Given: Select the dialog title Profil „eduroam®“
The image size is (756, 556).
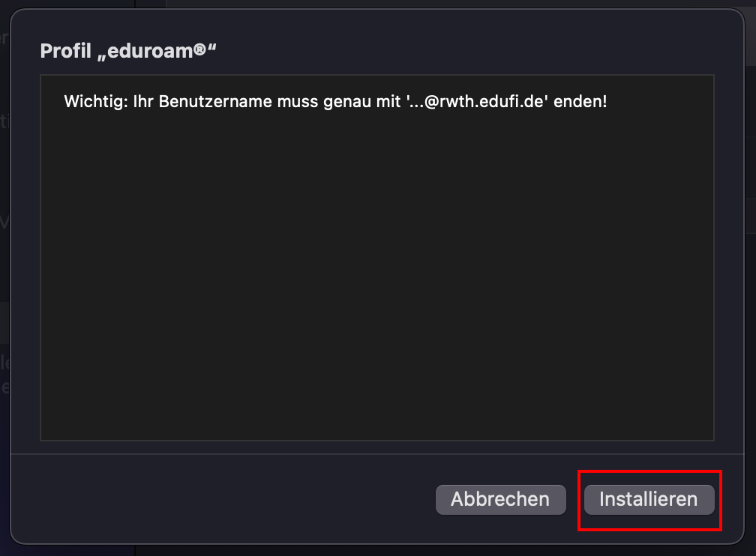Looking at the screenshot, I should (x=127, y=49).
